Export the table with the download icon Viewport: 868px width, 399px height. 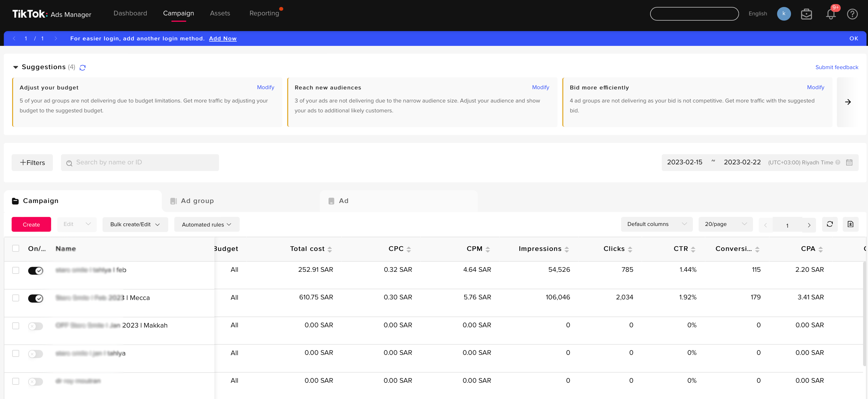click(851, 224)
